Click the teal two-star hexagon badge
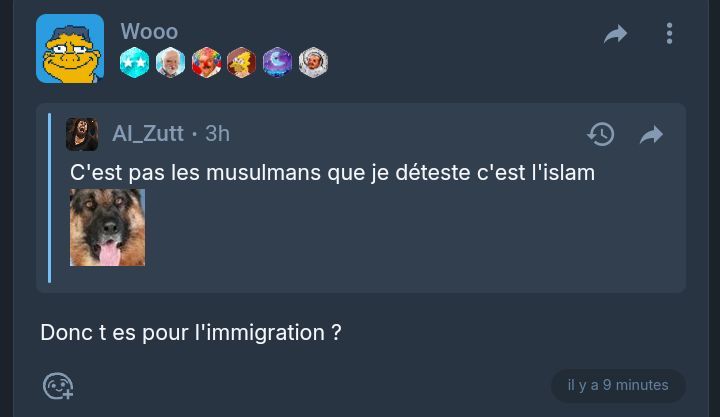Viewport: 720px width, 417px height. click(x=135, y=63)
